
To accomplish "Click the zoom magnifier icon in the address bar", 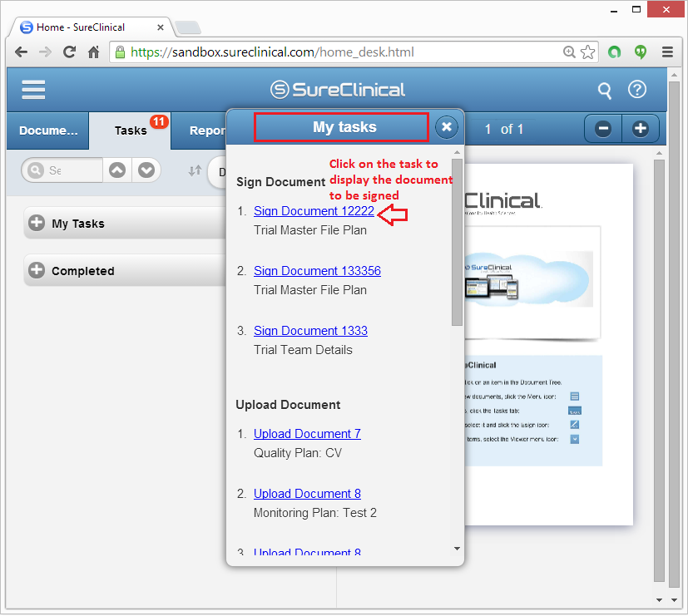I will [x=569, y=52].
